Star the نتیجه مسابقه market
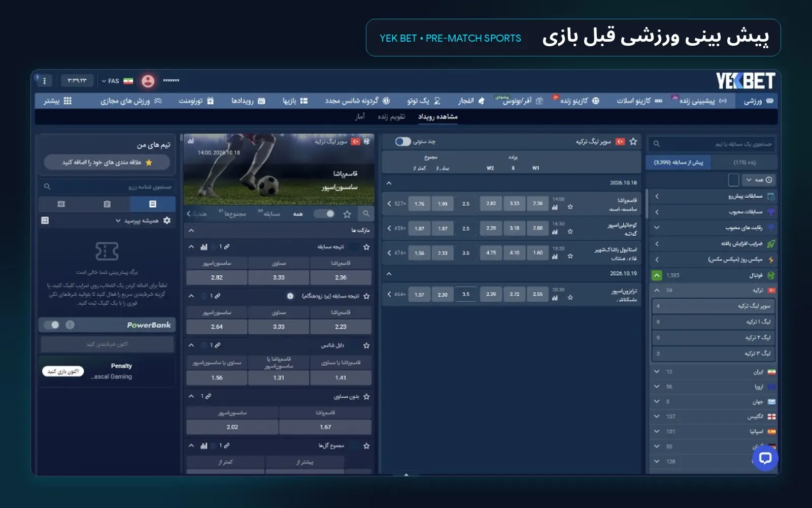812x508 pixels. (x=366, y=247)
